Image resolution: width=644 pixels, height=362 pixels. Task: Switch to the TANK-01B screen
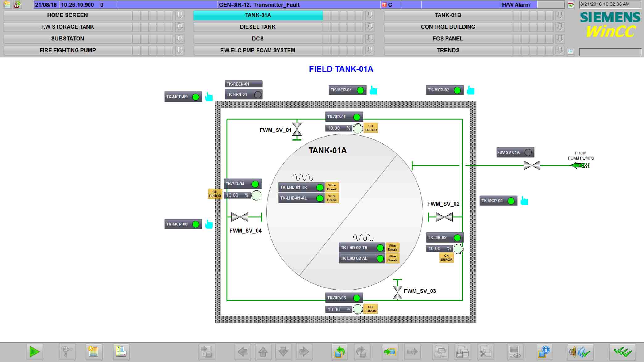(x=448, y=15)
